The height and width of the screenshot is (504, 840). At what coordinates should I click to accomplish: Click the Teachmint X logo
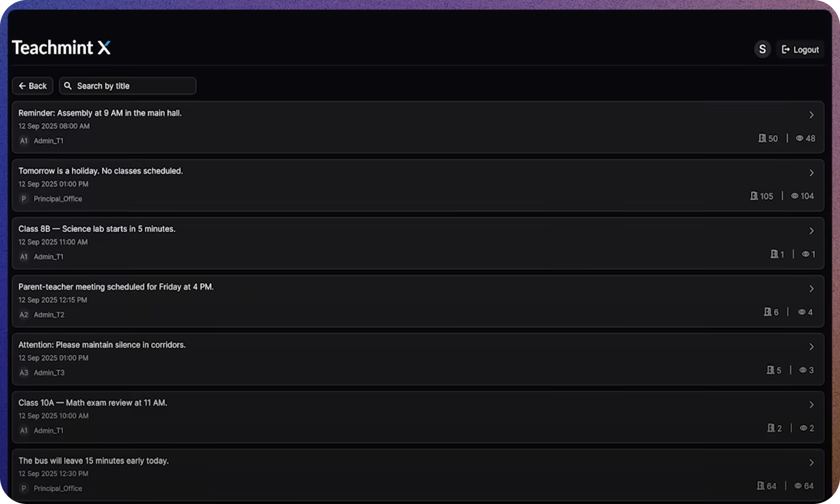point(61,48)
